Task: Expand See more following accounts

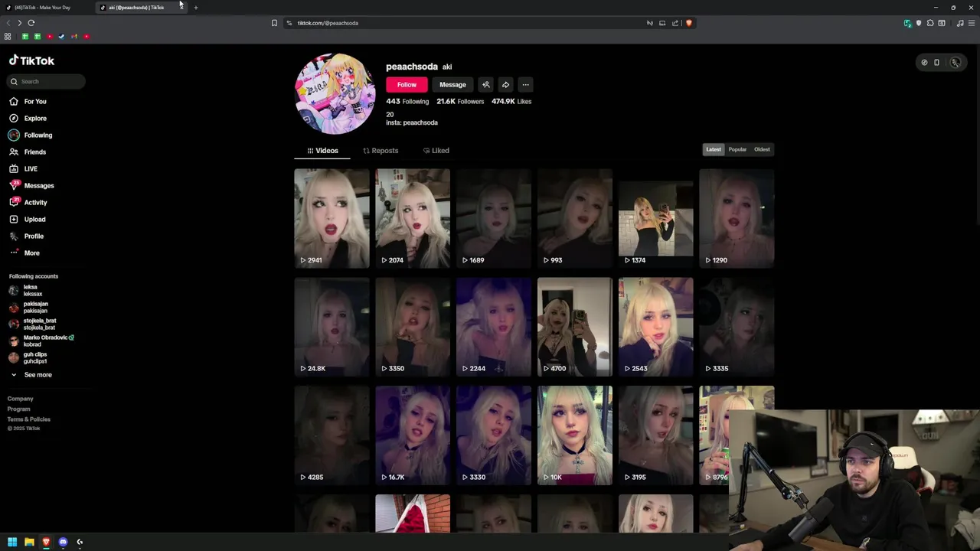Action: tap(31, 375)
